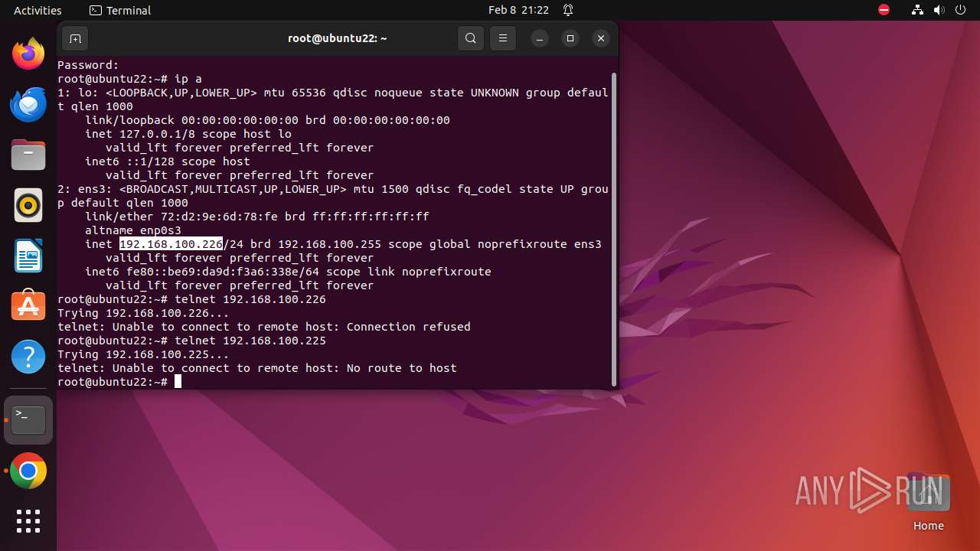Open the network status icon
Screen dimensions: 980x551
[x=918, y=10]
